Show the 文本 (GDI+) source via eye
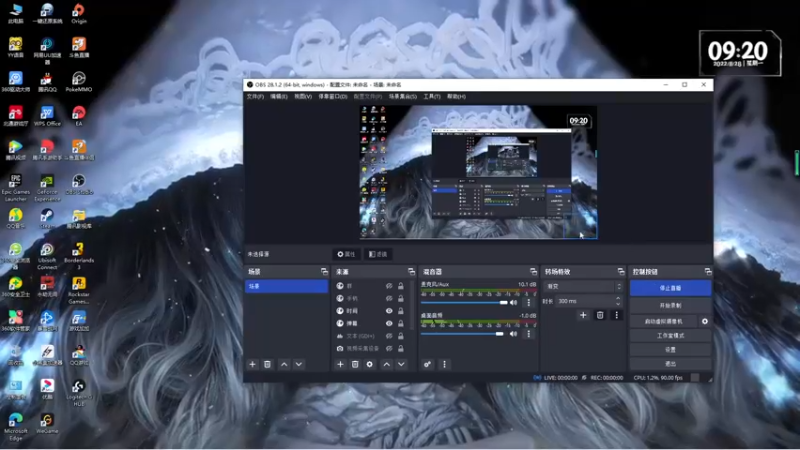This screenshot has height=450, width=800. [x=389, y=336]
